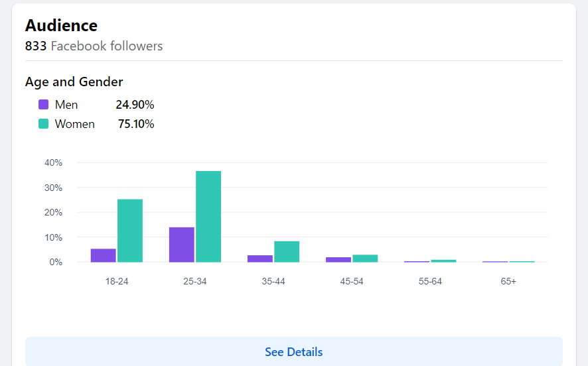Viewport: 588px width, 366px height.
Task: Select the women bar for ages 18-24
Action: click(x=130, y=230)
